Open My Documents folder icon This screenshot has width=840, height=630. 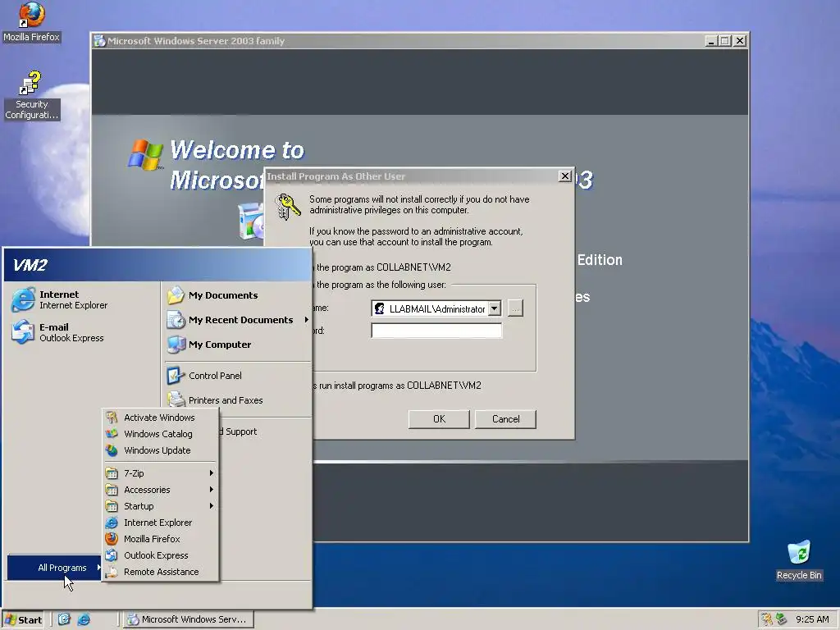pyautogui.click(x=176, y=295)
